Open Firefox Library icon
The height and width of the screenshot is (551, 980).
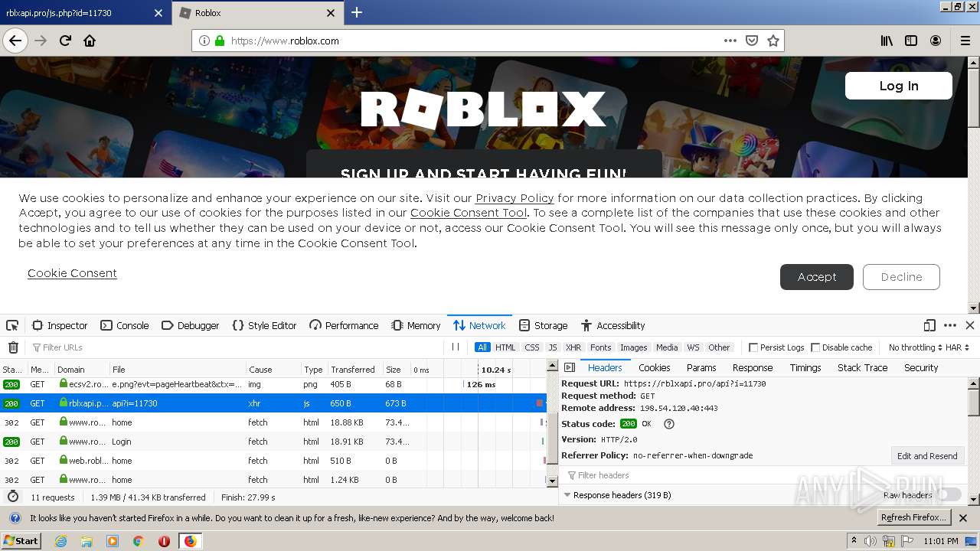887,41
